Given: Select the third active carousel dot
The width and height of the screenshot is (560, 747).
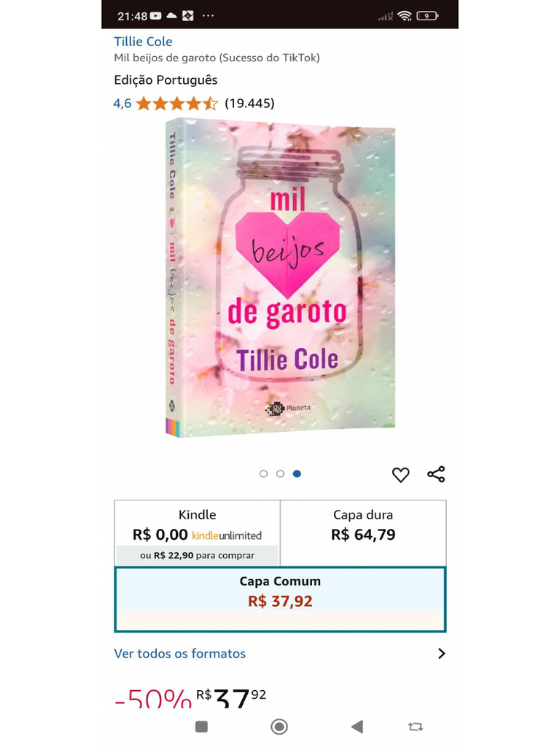Looking at the screenshot, I should pos(297,473).
